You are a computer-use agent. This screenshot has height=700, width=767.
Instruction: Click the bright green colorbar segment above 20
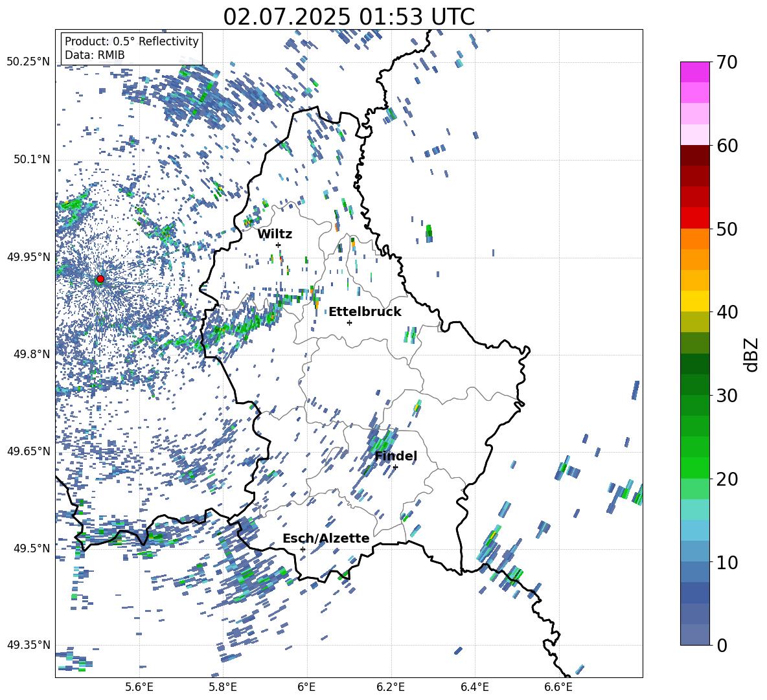coord(695,468)
